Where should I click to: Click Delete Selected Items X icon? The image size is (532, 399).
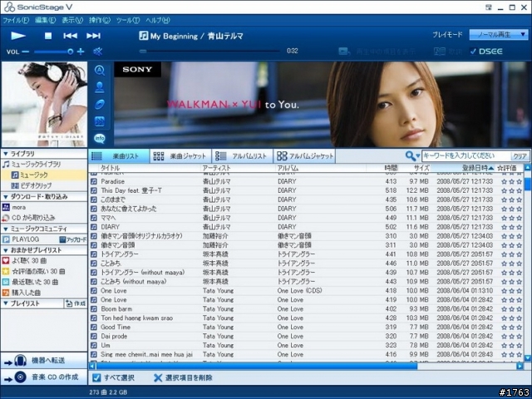pyautogui.click(x=157, y=377)
